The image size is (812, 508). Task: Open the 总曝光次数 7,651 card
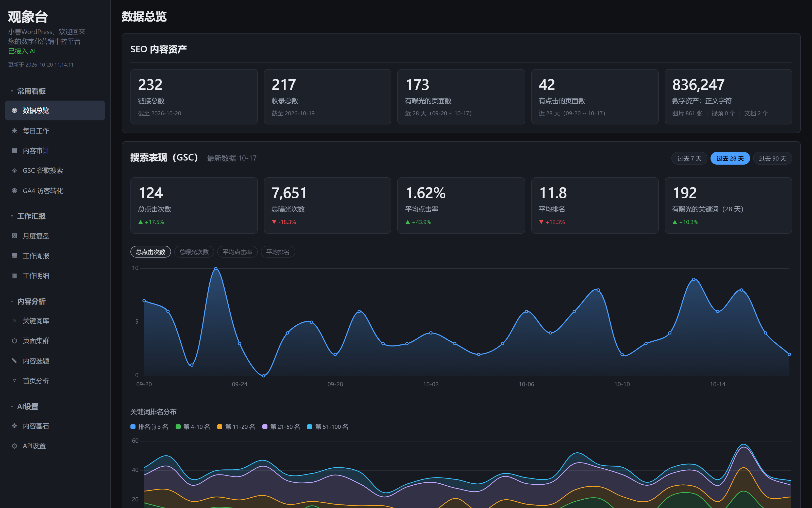[328, 205]
